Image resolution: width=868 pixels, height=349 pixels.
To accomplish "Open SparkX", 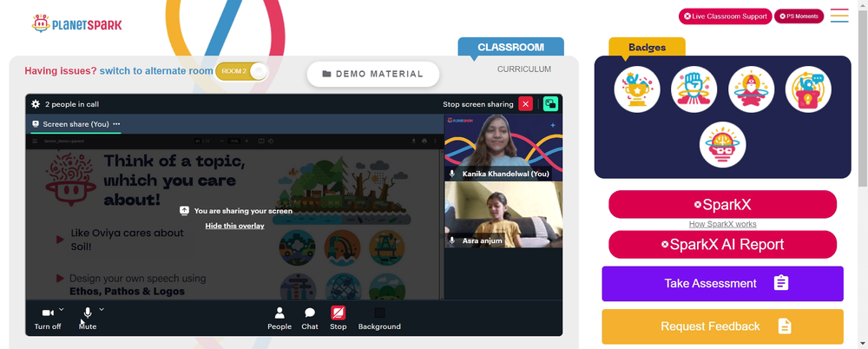I will pyautogui.click(x=722, y=204).
